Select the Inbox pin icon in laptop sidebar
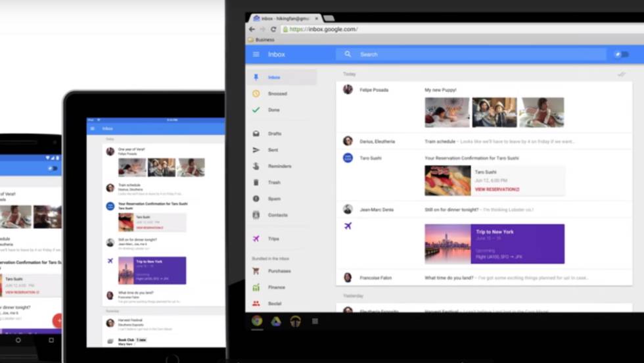The width and height of the screenshot is (644, 363). coord(256,78)
